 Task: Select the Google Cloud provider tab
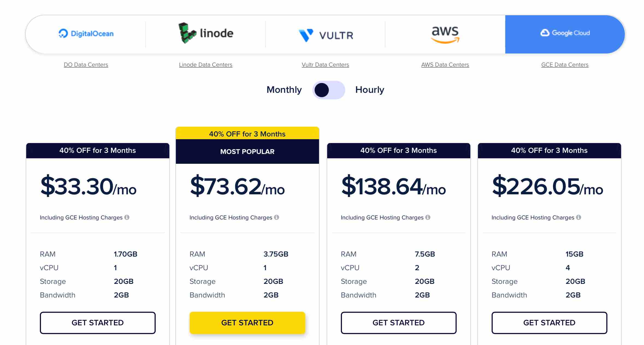(565, 34)
